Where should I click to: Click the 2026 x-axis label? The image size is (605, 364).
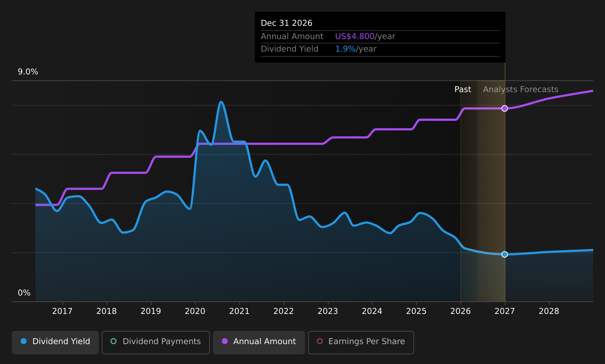point(461,311)
